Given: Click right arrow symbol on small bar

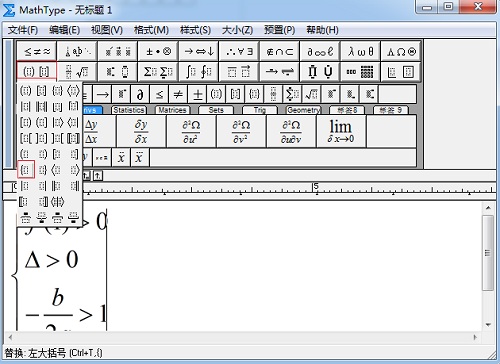Looking at the screenshot, I should (x=102, y=95).
